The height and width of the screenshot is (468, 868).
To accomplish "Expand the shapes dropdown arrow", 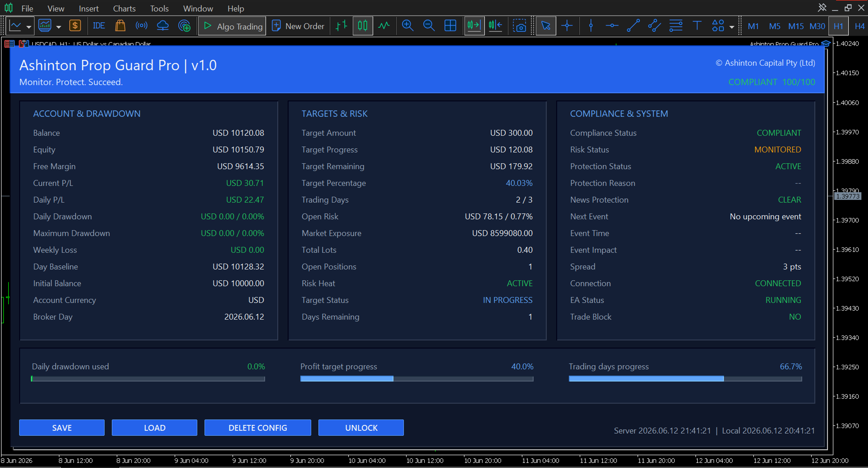I will pyautogui.click(x=732, y=26).
